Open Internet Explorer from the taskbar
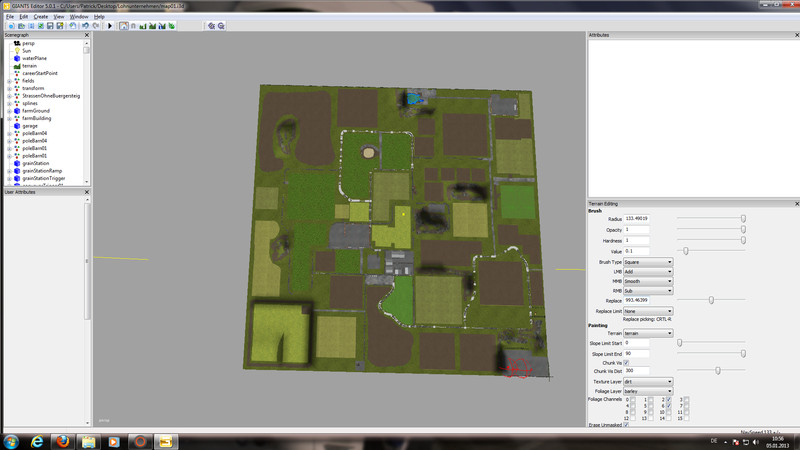Image resolution: width=800 pixels, height=450 pixels. click(37, 441)
